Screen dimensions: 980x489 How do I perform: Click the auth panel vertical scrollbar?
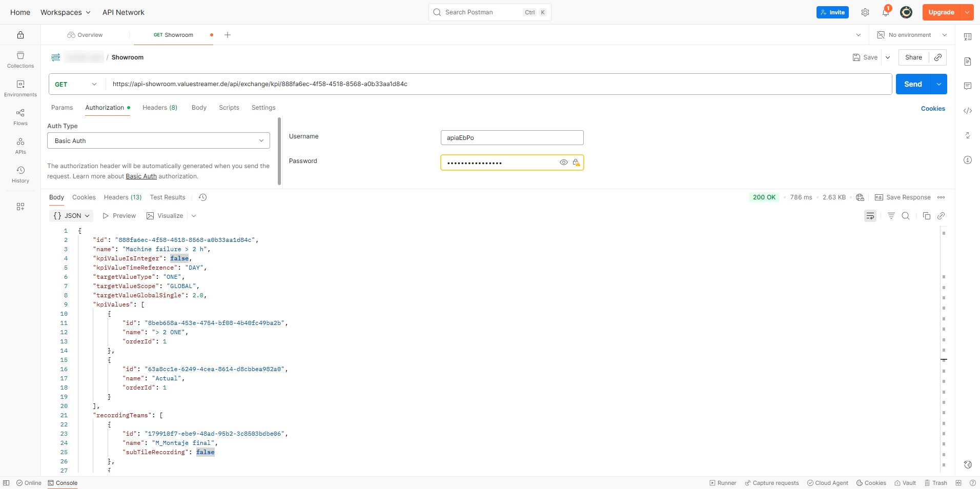[279, 151]
